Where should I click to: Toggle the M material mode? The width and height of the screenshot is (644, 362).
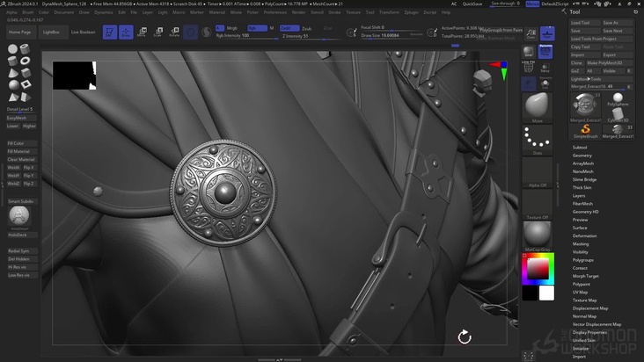pyautogui.click(x=272, y=28)
